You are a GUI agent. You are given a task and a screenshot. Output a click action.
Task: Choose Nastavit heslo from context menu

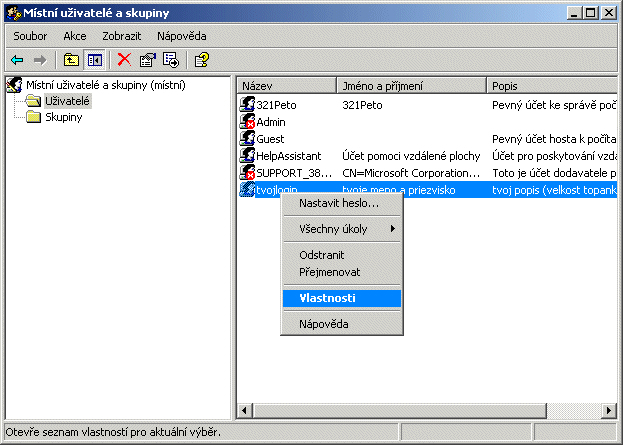[339, 203]
